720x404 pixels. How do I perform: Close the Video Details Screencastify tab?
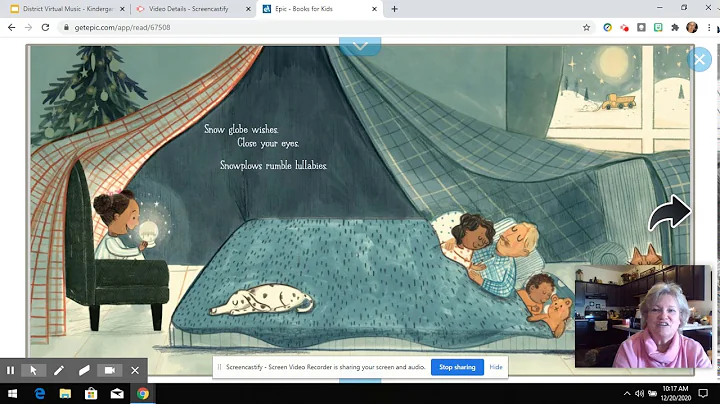248,9
